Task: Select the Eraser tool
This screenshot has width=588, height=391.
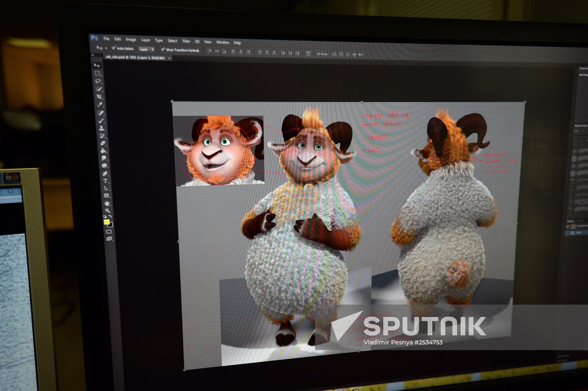Action: [102, 143]
